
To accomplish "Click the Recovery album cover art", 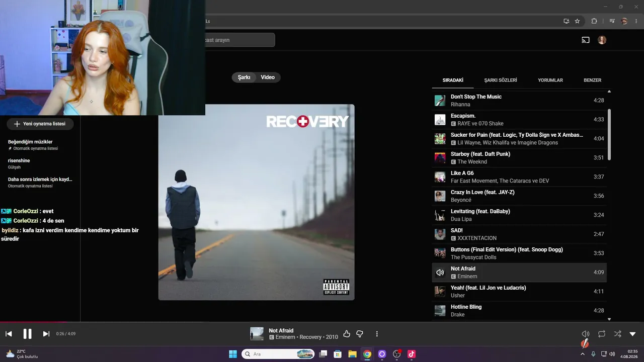I will pos(257,202).
